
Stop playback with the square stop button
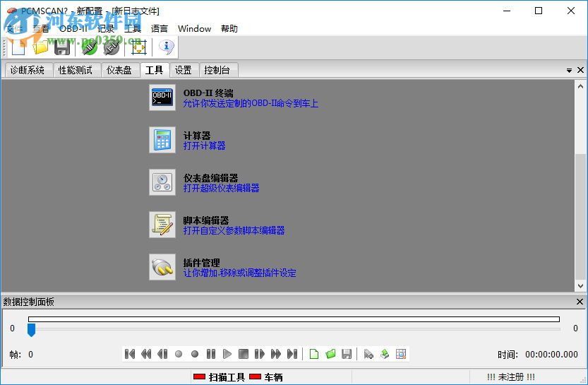244,354
